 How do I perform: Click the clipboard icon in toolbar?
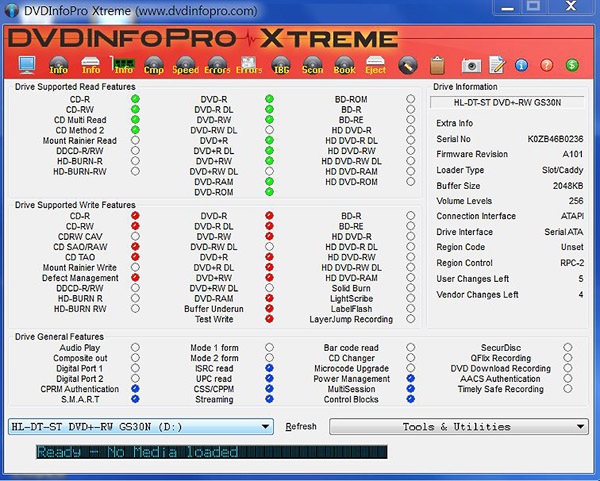coord(437,65)
